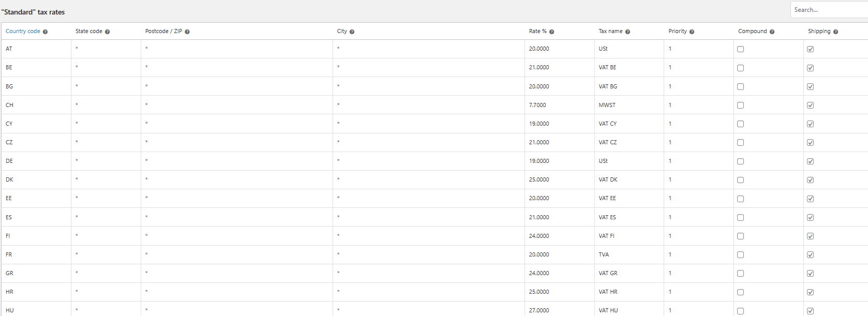Click the City column help icon
Image resolution: width=868 pixels, height=316 pixels.
352,32
